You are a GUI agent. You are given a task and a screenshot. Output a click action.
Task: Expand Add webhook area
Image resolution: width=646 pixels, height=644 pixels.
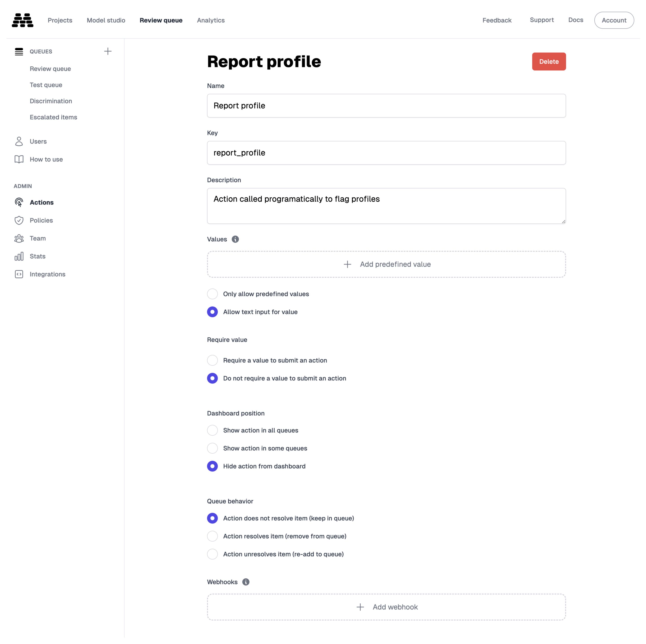386,607
